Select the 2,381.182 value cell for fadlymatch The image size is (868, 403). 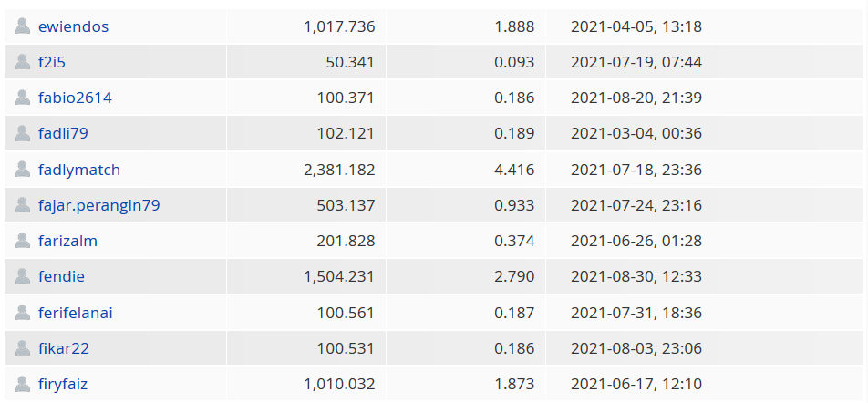click(306, 170)
